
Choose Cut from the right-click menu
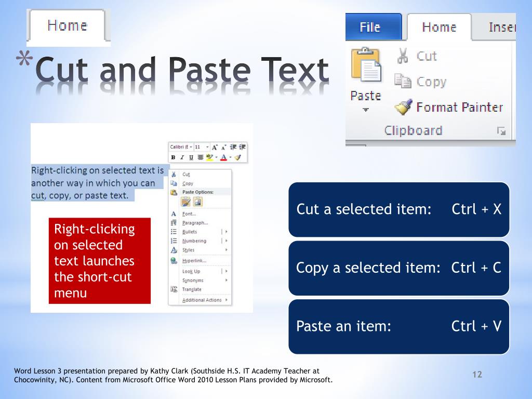[x=200, y=175]
